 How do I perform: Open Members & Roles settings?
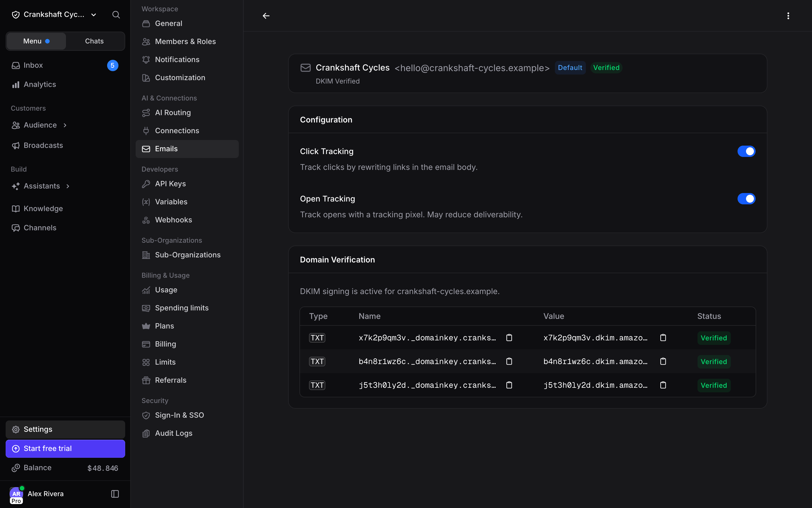click(187, 41)
